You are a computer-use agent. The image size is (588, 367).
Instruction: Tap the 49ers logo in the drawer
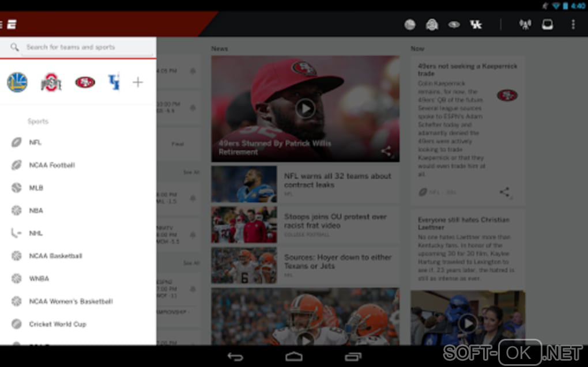[x=85, y=82]
